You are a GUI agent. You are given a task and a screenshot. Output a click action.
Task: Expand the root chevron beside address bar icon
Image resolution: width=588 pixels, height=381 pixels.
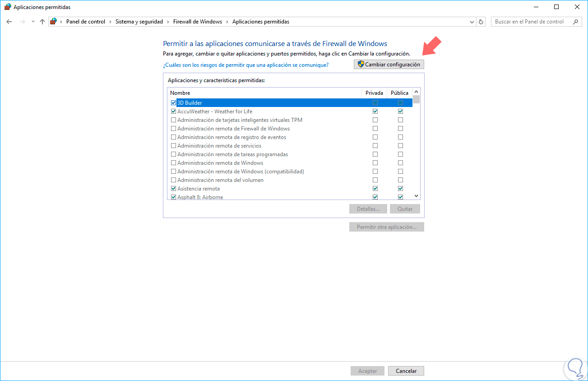[x=61, y=22]
